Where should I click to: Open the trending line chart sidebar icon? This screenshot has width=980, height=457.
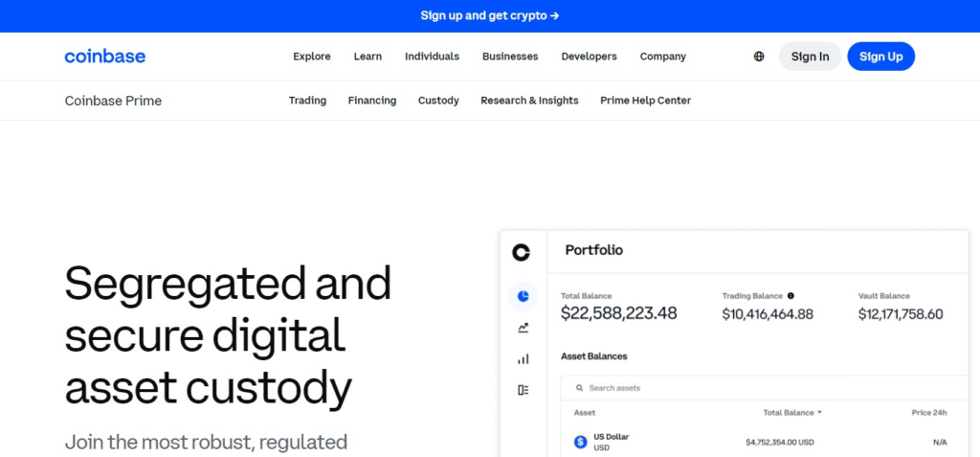pyautogui.click(x=523, y=328)
